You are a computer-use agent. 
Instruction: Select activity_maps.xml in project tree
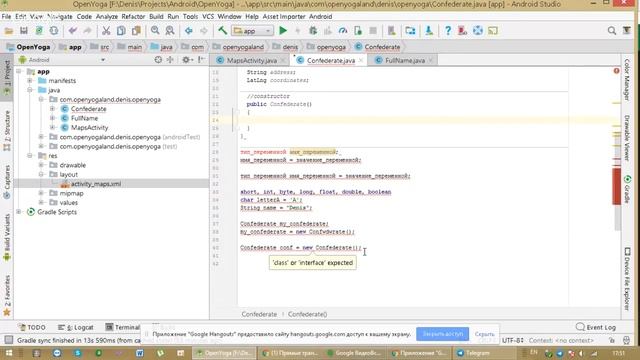tap(96, 184)
